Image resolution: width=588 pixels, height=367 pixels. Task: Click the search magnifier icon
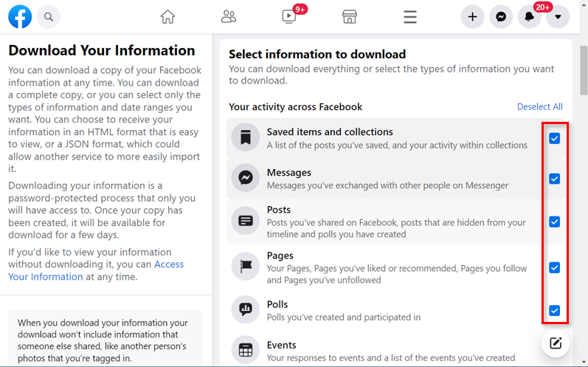pyautogui.click(x=49, y=17)
